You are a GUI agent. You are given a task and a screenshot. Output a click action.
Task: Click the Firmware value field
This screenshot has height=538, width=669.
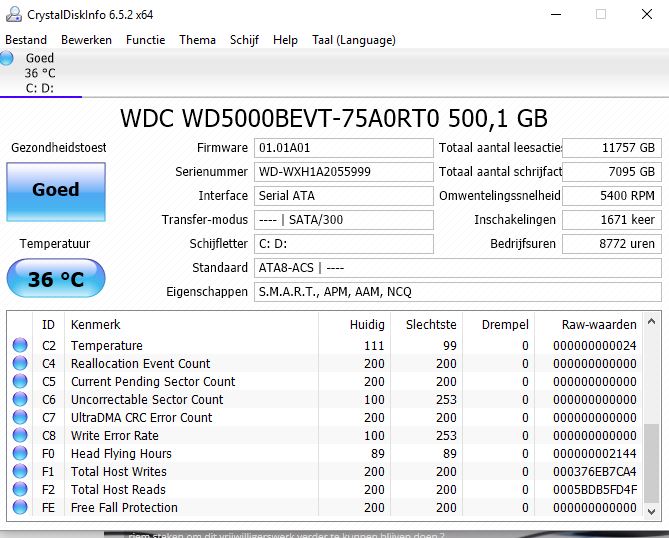pyautogui.click(x=343, y=148)
